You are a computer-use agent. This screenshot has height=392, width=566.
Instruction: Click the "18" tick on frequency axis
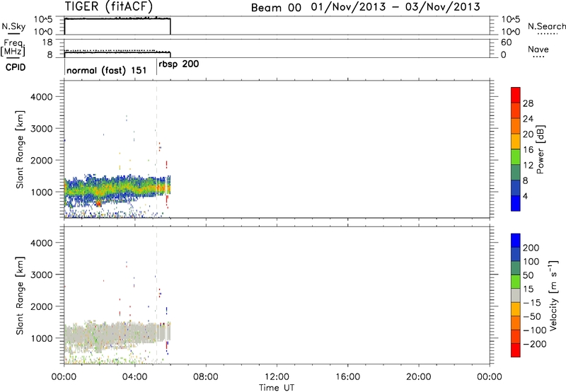pos(47,42)
